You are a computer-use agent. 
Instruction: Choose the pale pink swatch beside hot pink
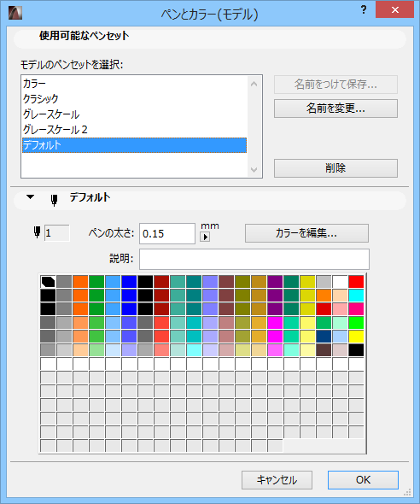tap(340, 309)
